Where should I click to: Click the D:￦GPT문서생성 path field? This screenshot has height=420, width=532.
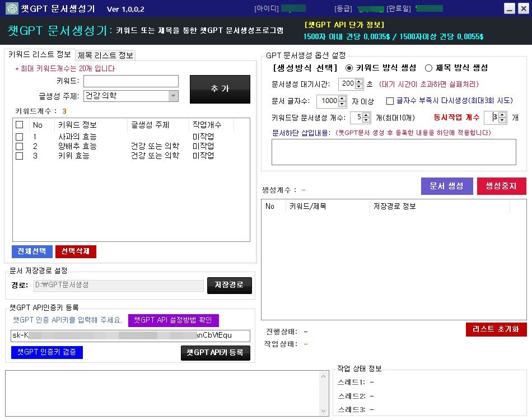(x=118, y=285)
